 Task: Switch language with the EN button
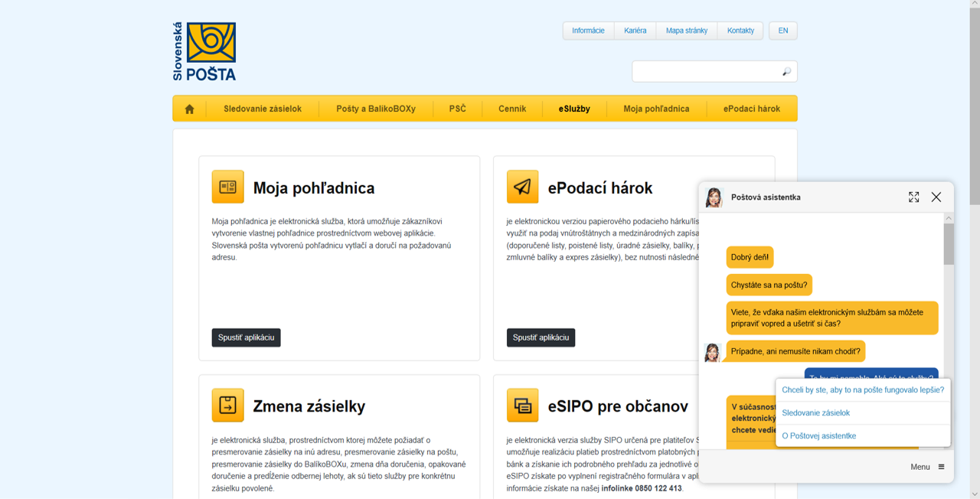782,31
